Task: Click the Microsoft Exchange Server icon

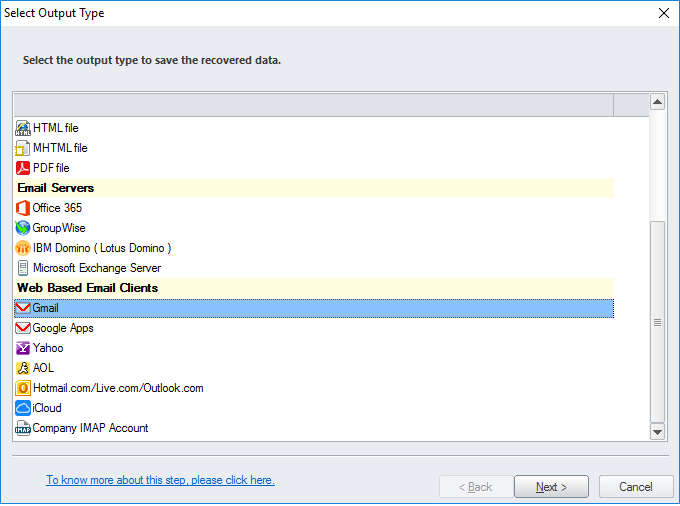Action: click(23, 268)
